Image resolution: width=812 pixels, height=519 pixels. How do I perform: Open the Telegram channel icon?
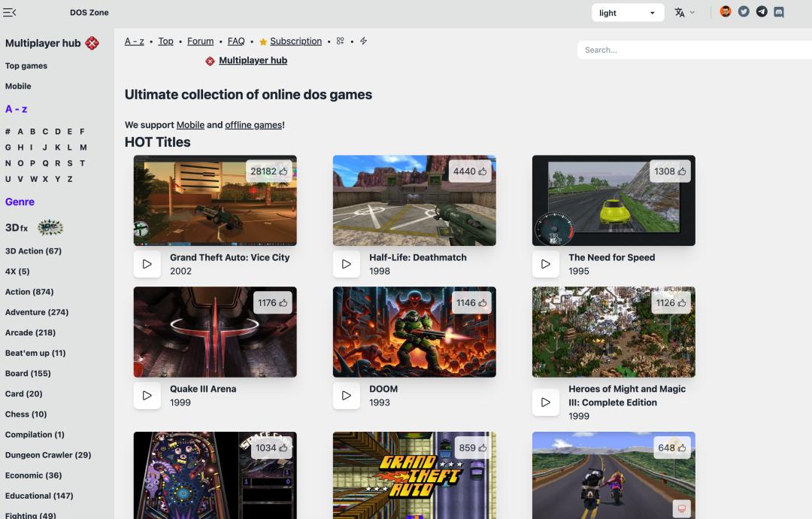point(762,11)
